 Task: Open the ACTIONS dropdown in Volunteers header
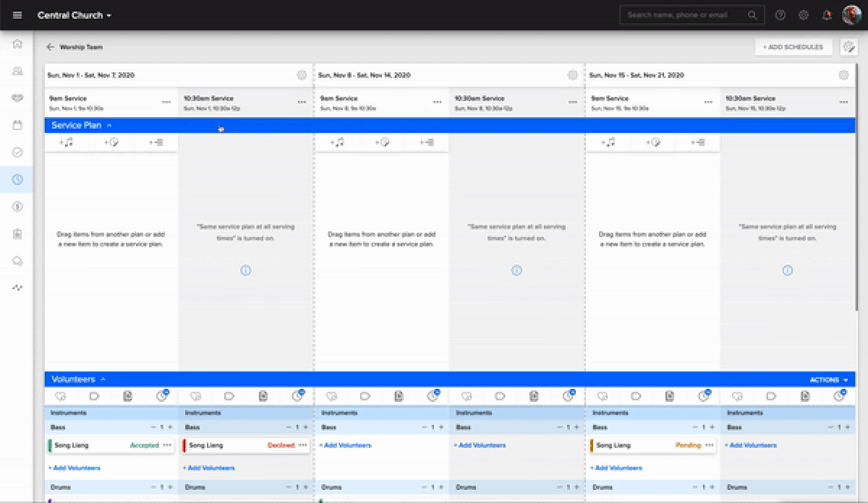[827, 378]
